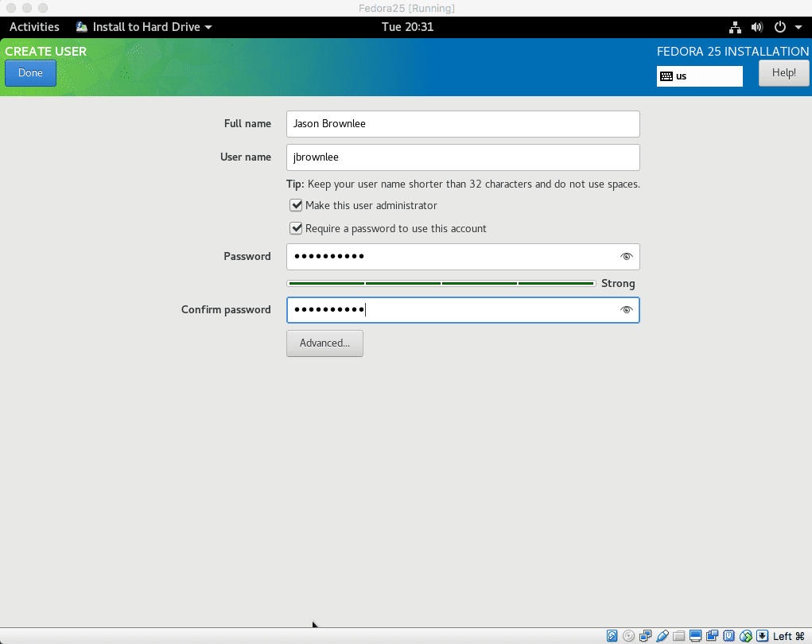This screenshot has width=812, height=644.
Task: Open the Activities overview
Action: pos(34,27)
